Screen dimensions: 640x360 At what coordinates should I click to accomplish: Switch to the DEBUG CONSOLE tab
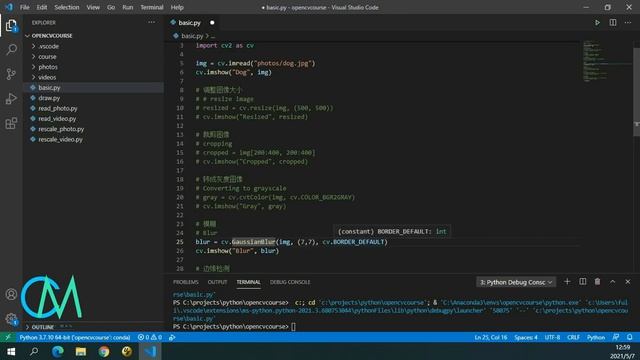coord(290,282)
